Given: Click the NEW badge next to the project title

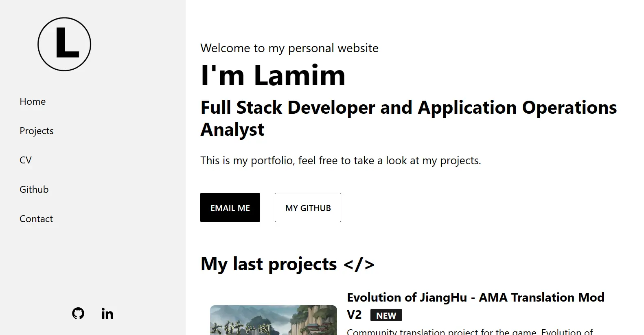Looking at the screenshot, I should (386, 315).
